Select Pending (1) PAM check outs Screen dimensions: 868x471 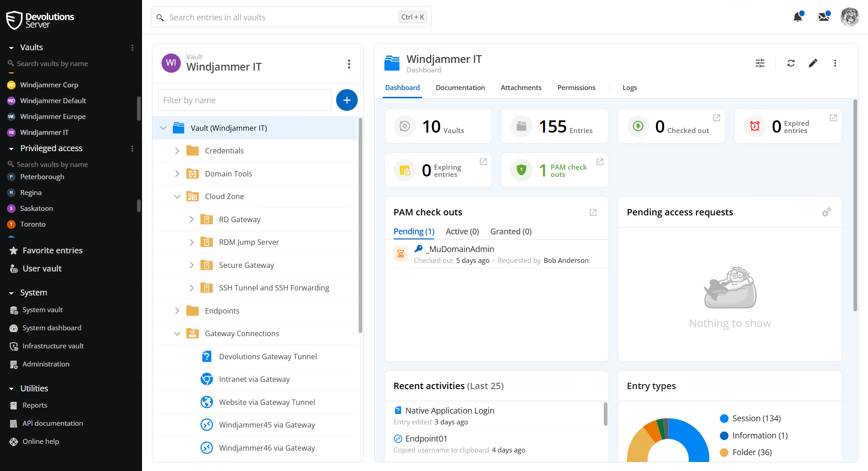[414, 232]
